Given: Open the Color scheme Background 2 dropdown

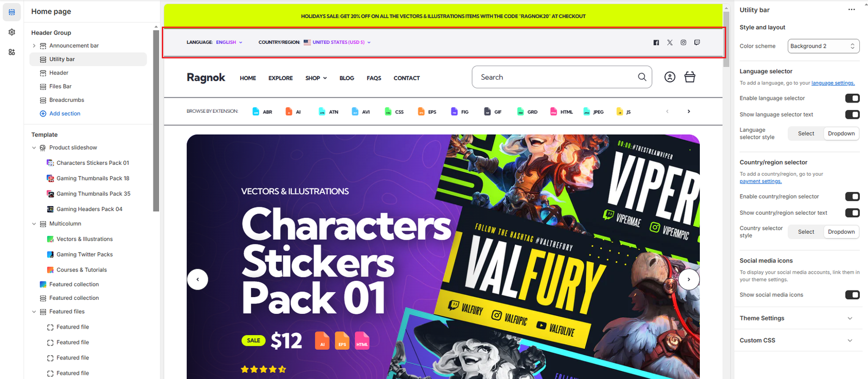Looking at the screenshot, I should click(x=824, y=46).
